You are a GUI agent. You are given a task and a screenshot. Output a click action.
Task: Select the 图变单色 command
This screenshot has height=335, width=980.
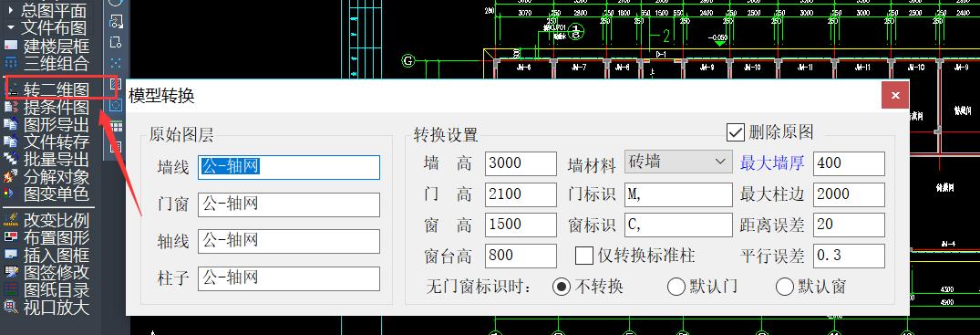pos(46,194)
